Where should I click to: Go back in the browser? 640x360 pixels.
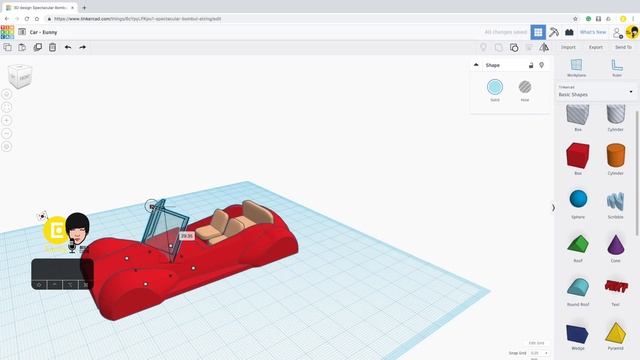[7, 19]
